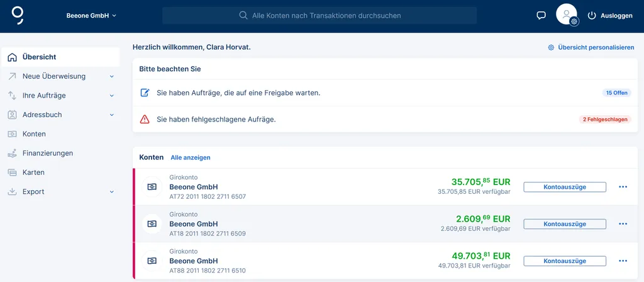This screenshot has height=282, width=644.
Task: Open more options for account ending 6509
Action: click(x=623, y=224)
